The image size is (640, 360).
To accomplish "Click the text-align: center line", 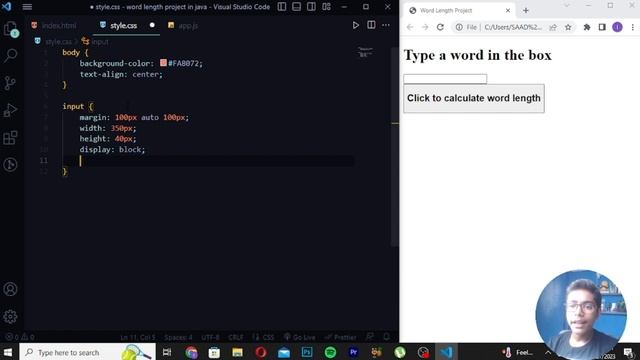I will (x=121, y=74).
